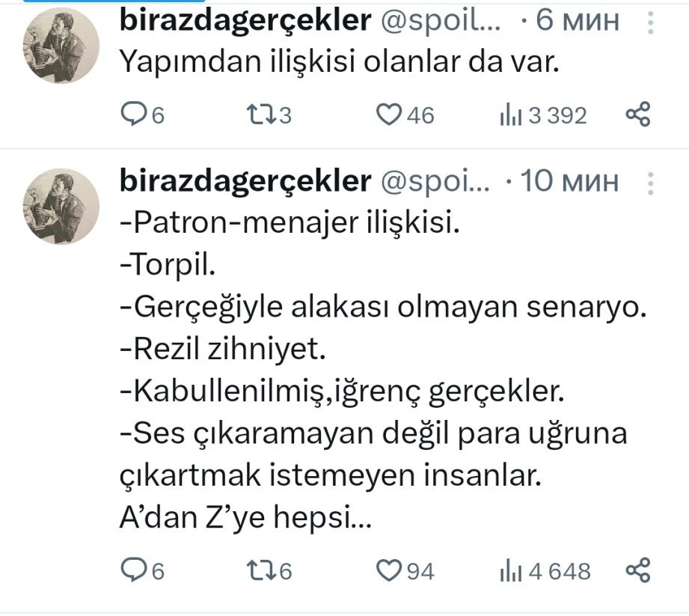The width and height of the screenshot is (689, 616).
Task: Open more options on the 6 мин tweet
Action: 649,22
